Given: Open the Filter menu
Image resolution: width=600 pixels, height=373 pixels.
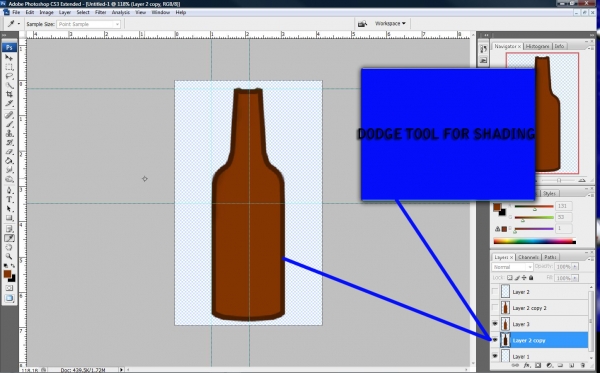Looking at the screenshot, I should pos(101,13).
